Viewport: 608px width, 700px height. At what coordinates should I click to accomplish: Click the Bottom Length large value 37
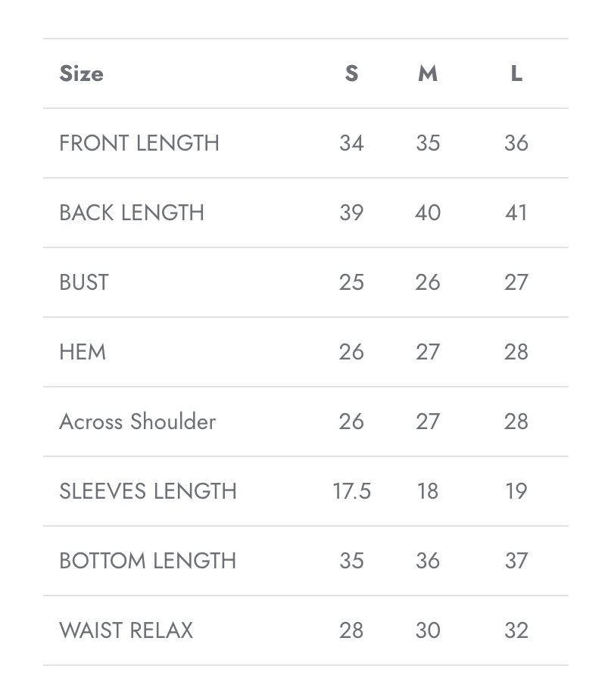(x=516, y=562)
